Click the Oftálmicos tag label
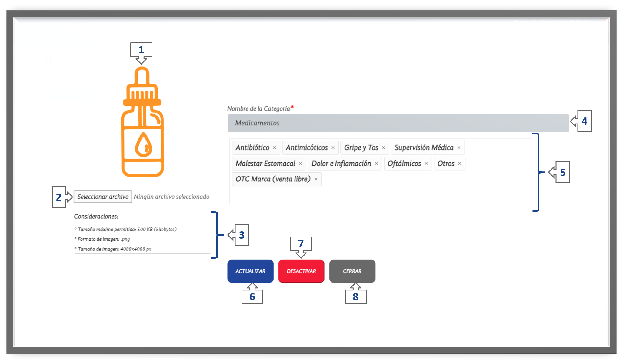 pyautogui.click(x=404, y=164)
